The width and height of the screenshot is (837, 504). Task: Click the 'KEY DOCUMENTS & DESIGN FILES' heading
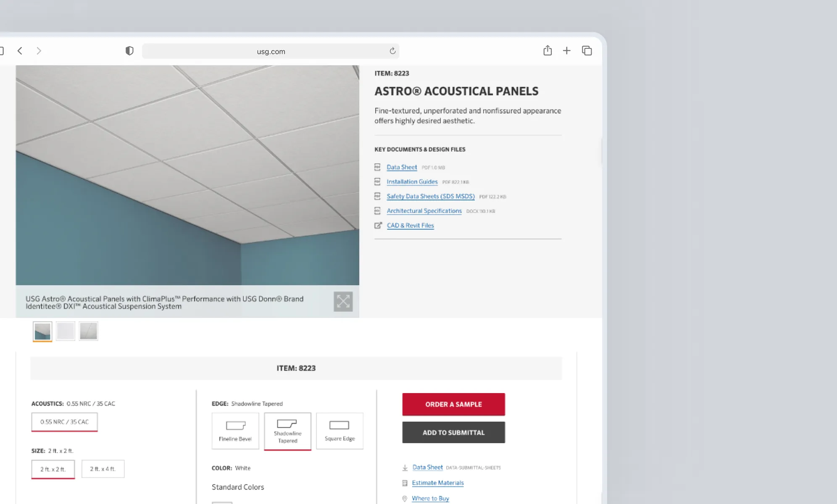point(420,150)
